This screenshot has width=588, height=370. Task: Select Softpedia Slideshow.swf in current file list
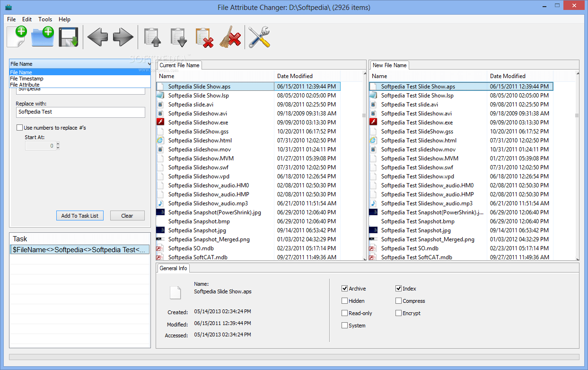pos(248,167)
